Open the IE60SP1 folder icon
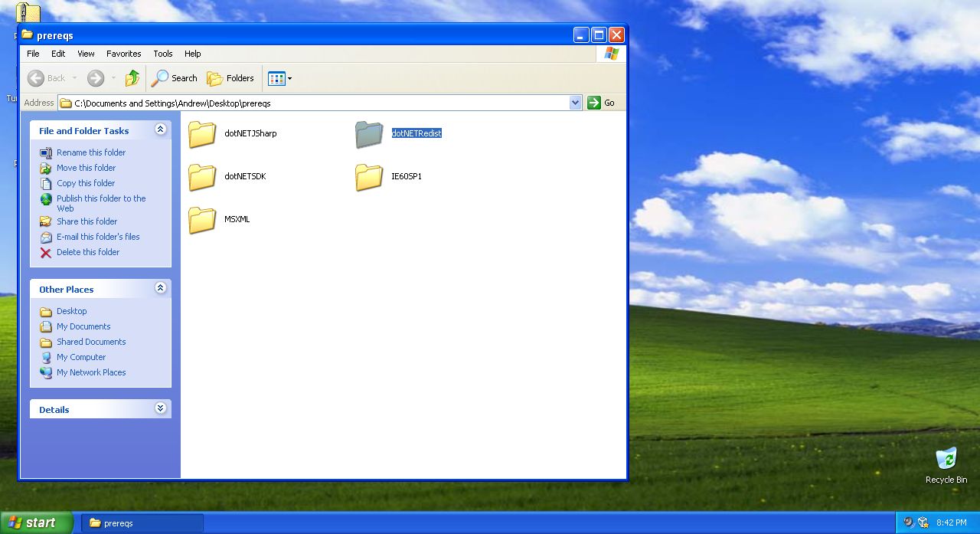Viewport: 980px width, 534px height. 369,177
